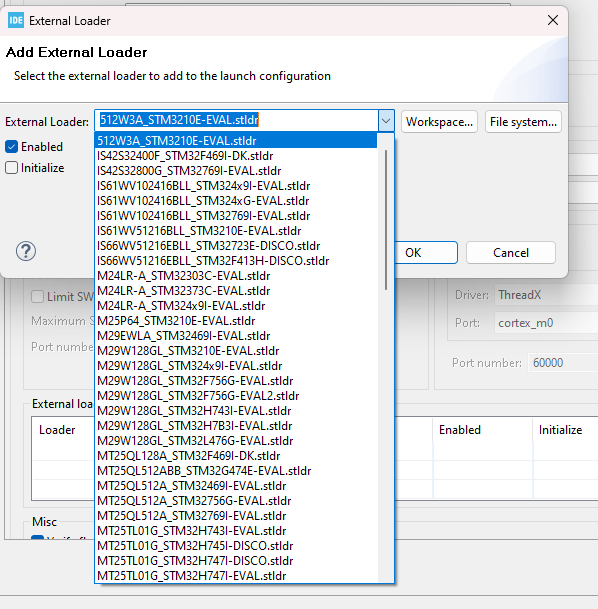Click the IDE icon in External Loader title

coord(16,21)
